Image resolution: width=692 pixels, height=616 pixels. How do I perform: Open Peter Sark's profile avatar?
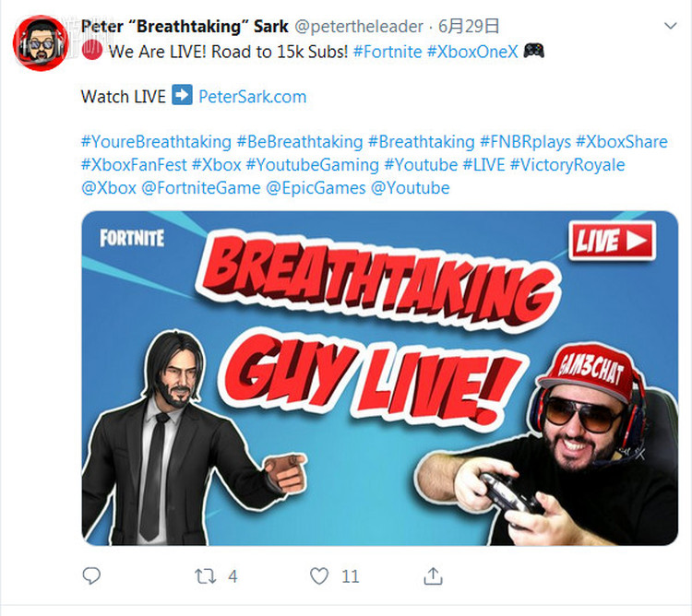pos(41,42)
